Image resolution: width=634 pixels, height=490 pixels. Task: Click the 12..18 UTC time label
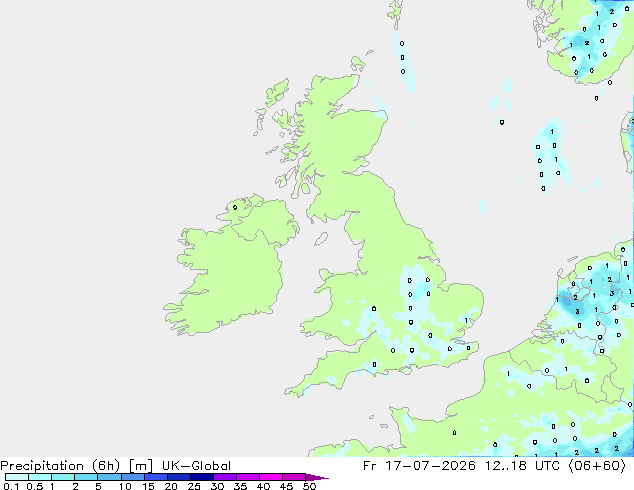(x=522, y=466)
